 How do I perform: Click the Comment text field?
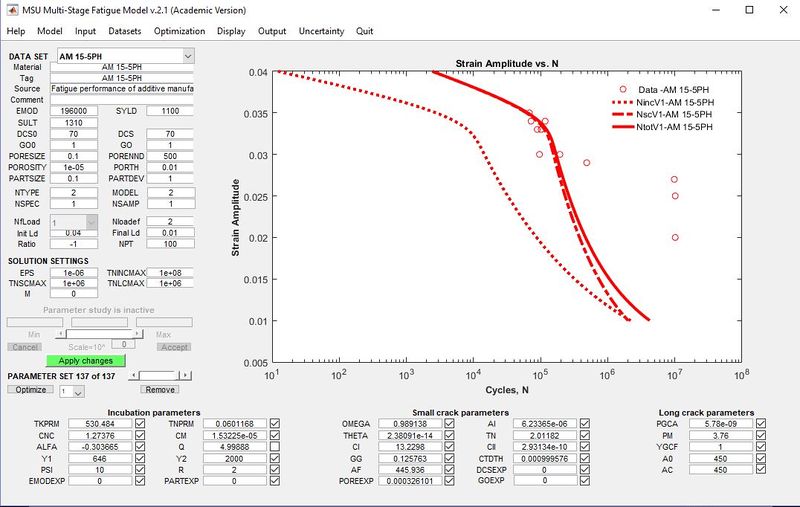(x=121, y=100)
